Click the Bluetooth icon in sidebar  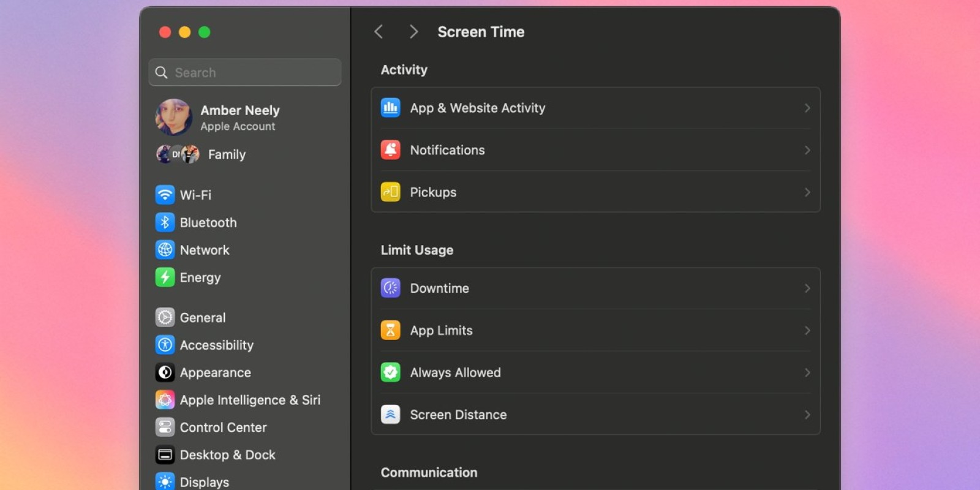(165, 222)
